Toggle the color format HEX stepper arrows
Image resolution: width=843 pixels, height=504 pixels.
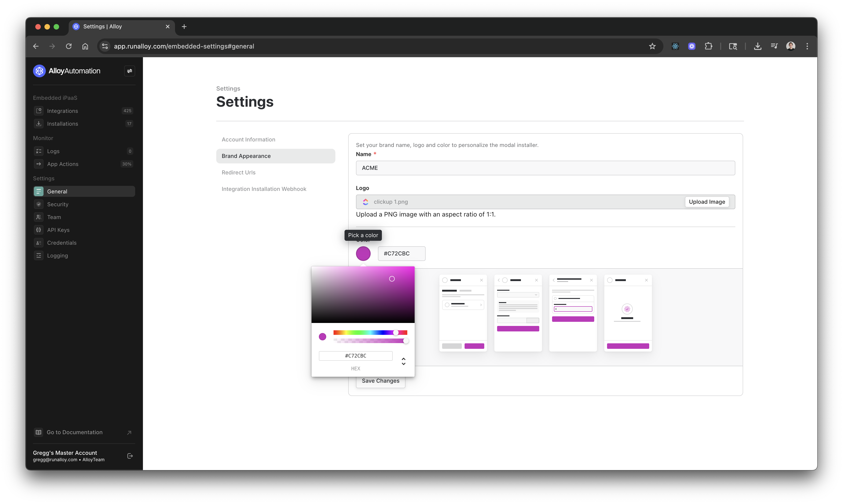pos(403,361)
